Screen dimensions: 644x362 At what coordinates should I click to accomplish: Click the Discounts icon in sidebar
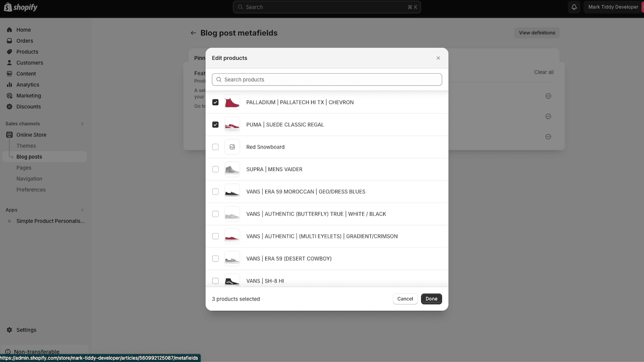pyautogui.click(x=9, y=107)
